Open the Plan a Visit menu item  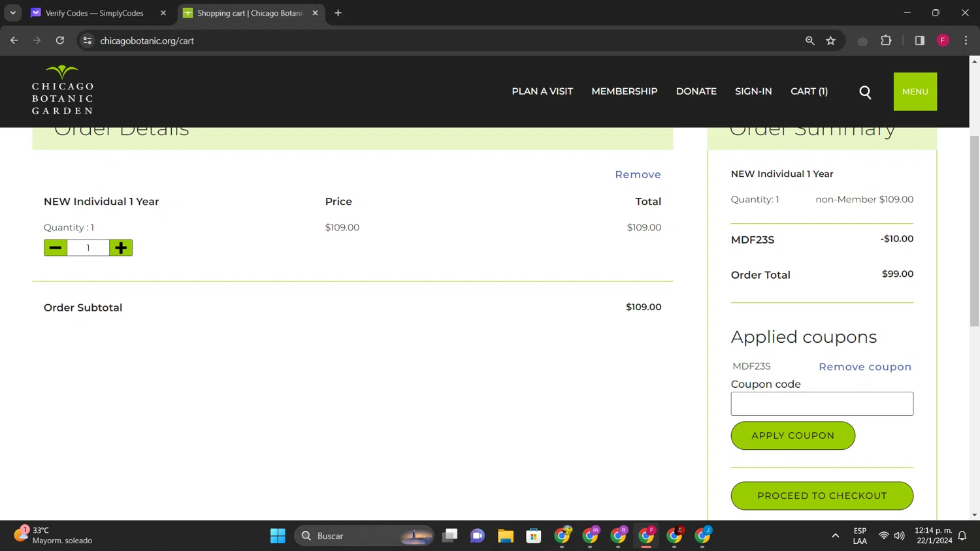coord(542,91)
